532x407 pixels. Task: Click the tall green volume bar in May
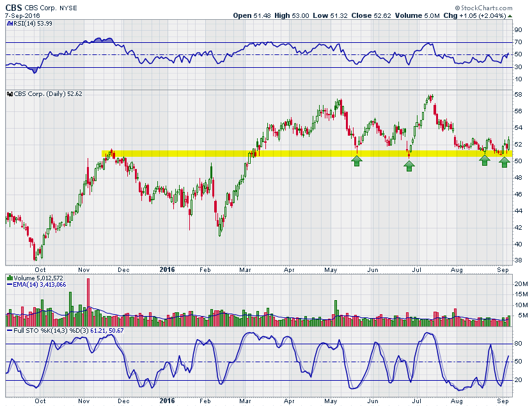click(336, 314)
